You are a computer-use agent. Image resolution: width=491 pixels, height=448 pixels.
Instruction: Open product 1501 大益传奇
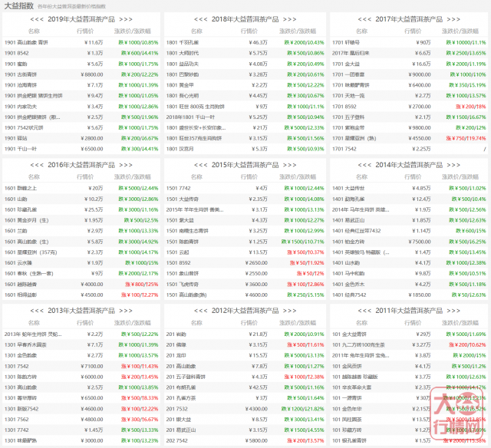click(x=183, y=199)
